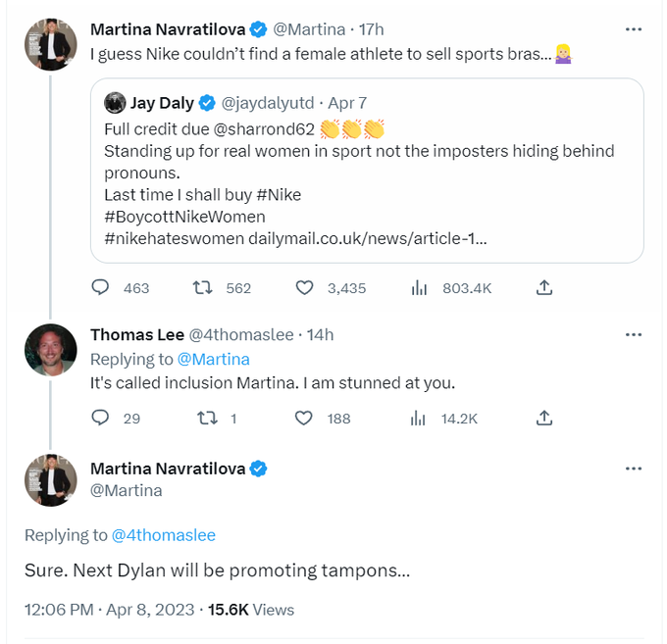This screenshot has height=644, width=667.
Task: Open more options on Martina's top tweet
Action: (x=634, y=29)
